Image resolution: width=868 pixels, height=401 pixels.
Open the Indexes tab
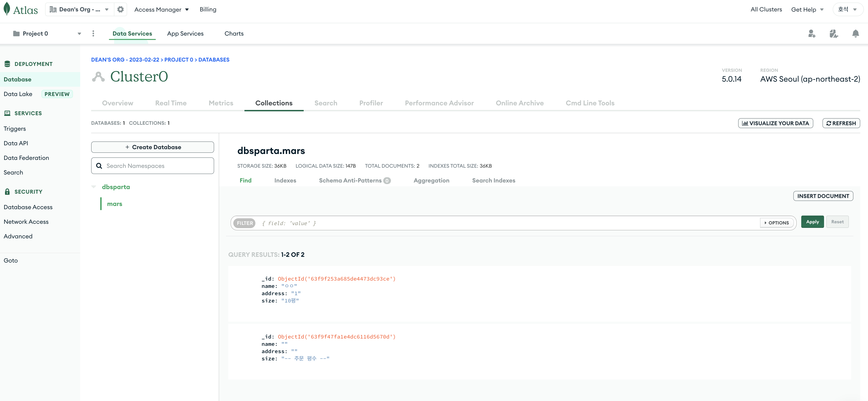pyautogui.click(x=285, y=180)
